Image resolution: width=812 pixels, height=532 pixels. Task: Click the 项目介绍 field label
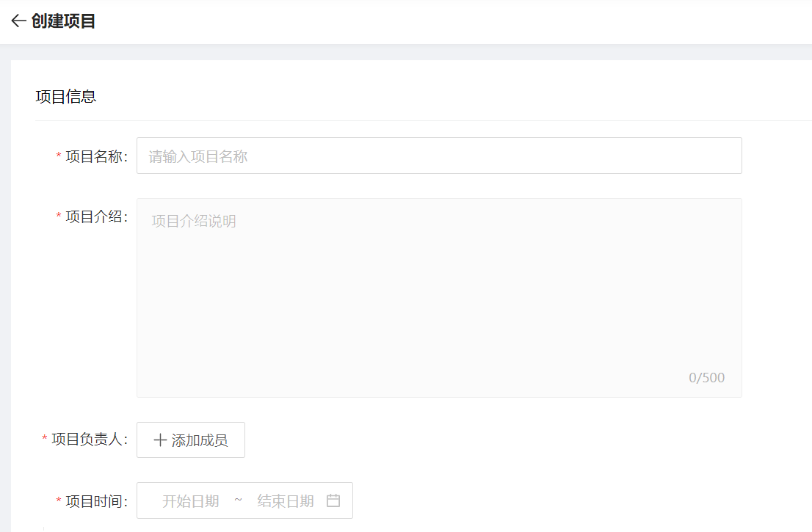tap(96, 216)
